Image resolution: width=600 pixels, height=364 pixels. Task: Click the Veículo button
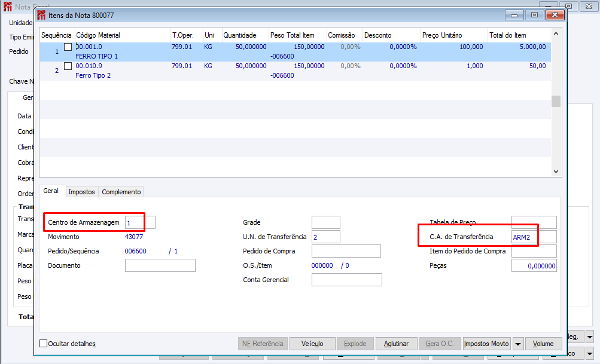click(x=312, y=344)
